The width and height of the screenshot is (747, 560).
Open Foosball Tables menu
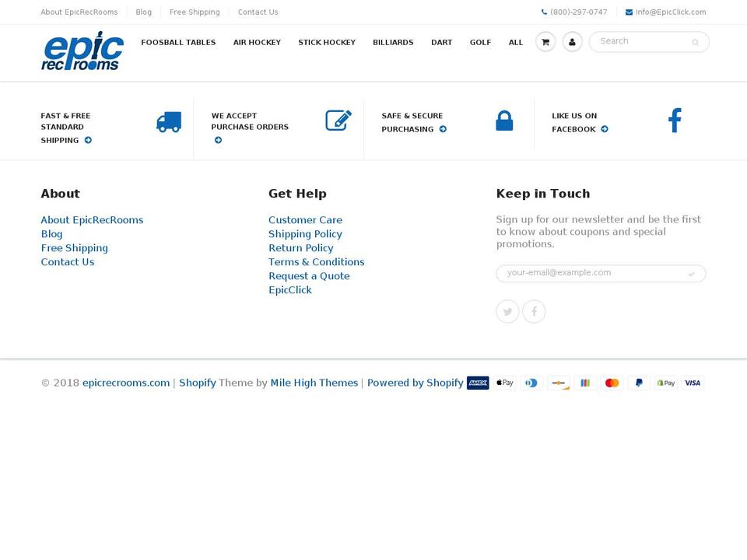(x=178, y=42)
